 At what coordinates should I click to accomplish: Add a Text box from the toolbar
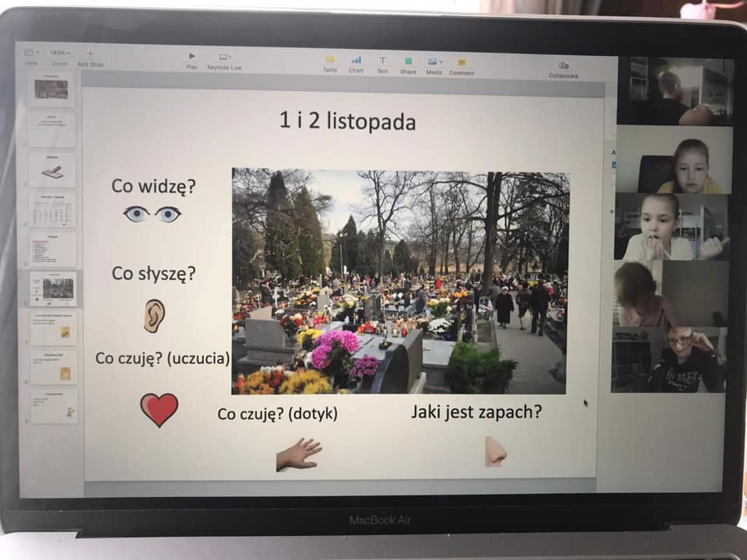[382, 61]
